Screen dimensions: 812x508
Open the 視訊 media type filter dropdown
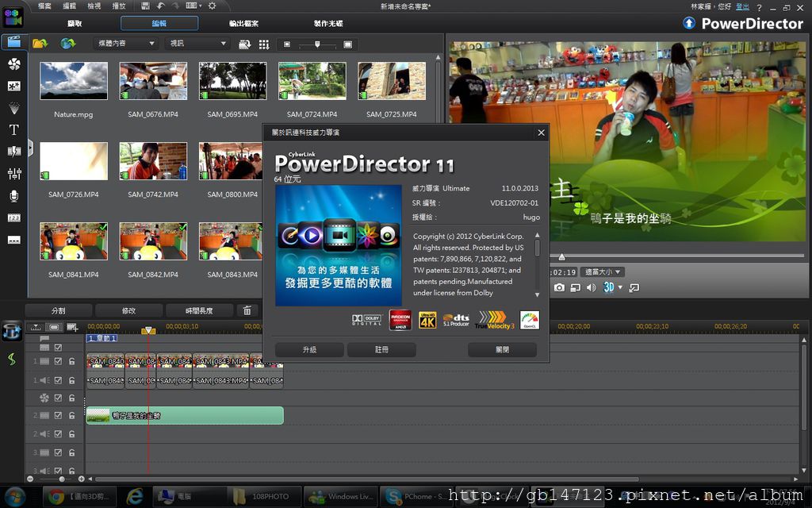pos(197,44)
